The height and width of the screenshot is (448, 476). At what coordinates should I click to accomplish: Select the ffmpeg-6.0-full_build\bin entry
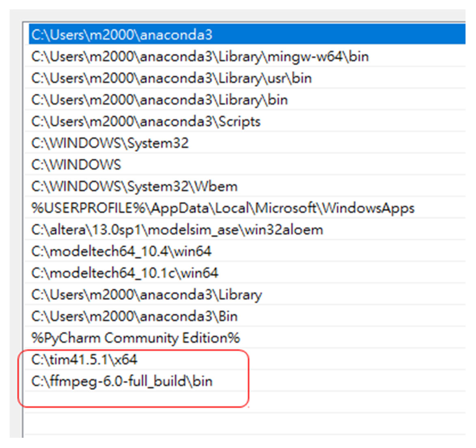[122, 381]
